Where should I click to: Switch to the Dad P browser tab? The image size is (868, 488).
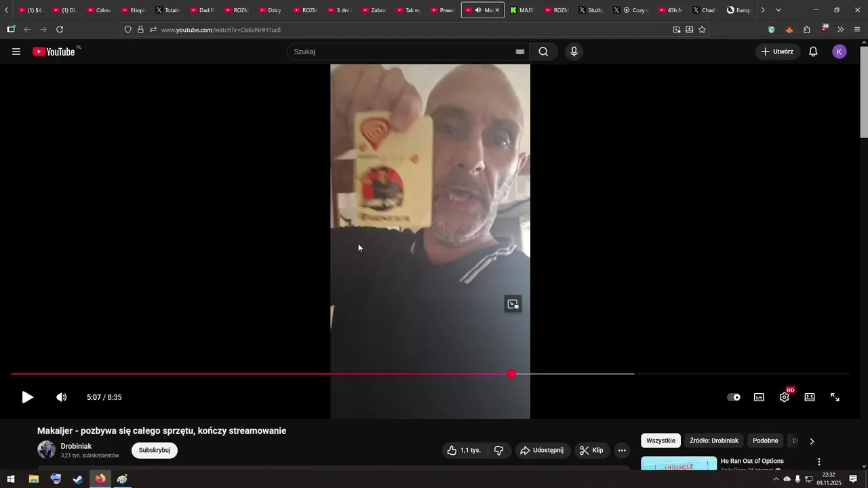[201, 10]
